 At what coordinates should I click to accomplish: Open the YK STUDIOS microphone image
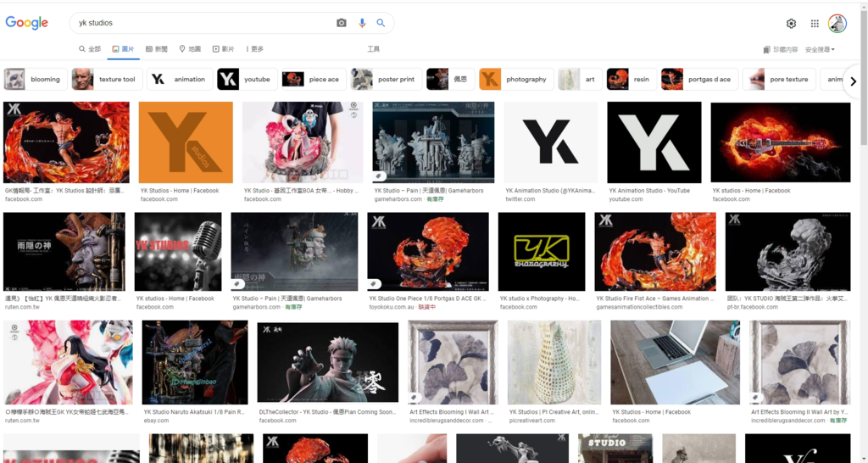click(x=178, y=252)
